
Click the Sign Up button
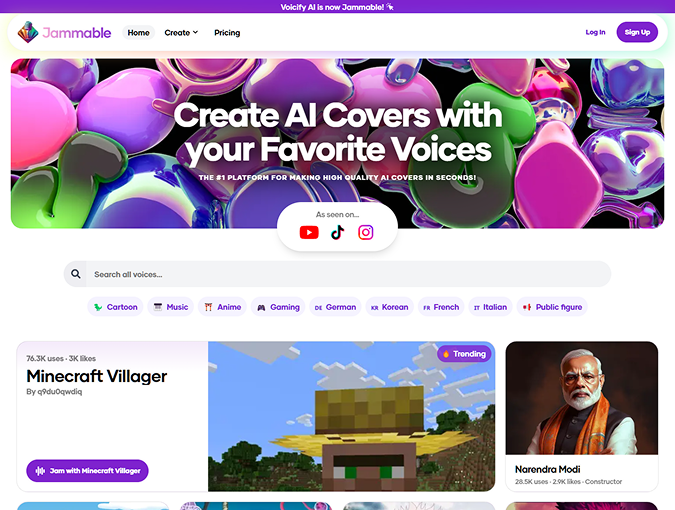tap(637, 32)
